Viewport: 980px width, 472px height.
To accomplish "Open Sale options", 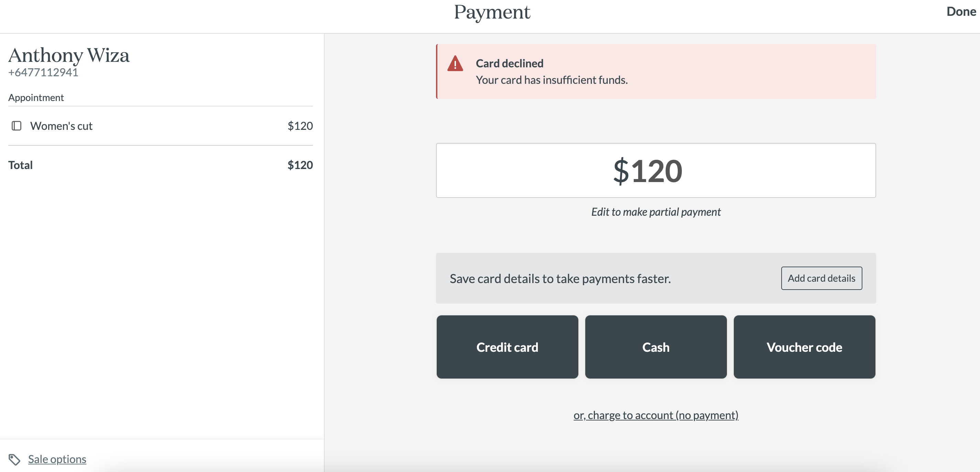I will (x=56, y=459).
